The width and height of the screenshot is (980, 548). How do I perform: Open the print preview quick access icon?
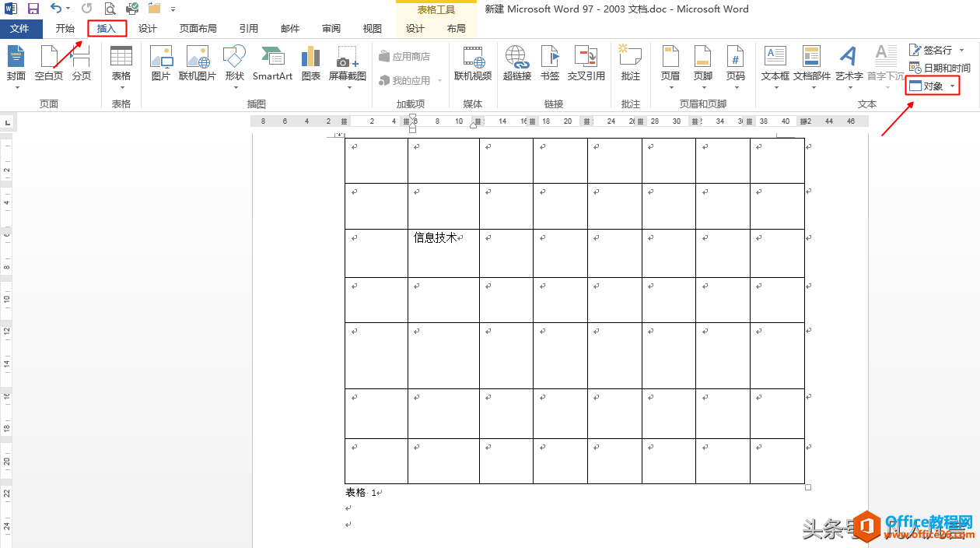point(110,9)
